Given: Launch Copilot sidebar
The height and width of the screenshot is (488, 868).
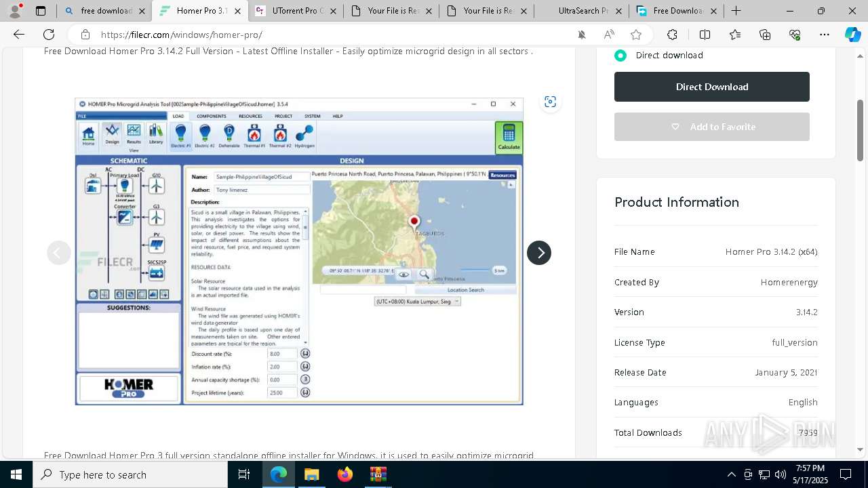Looking at the screenshot, I should pyautogui.click(x=852, y=35).
